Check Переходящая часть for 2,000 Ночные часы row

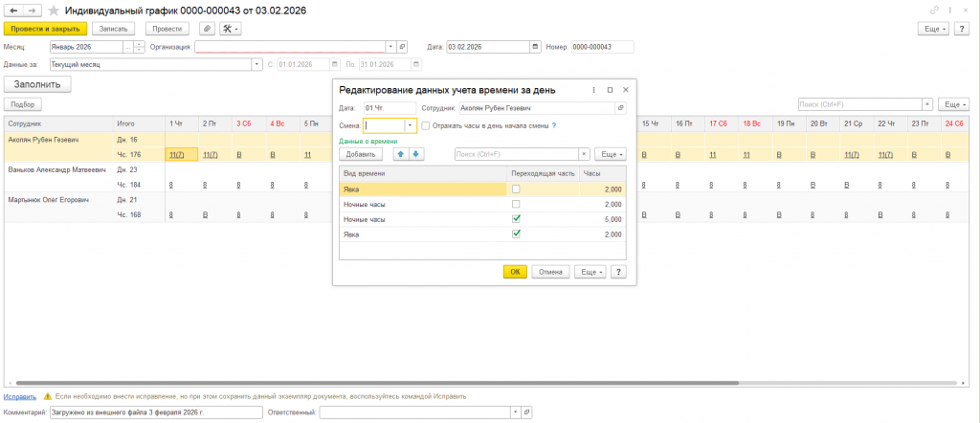pos(516,204)
